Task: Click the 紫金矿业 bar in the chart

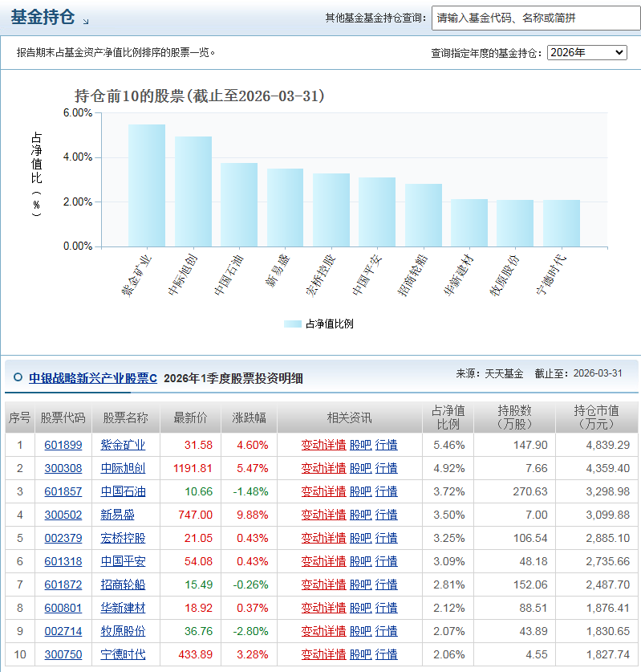Action: (x=147, y=185)
